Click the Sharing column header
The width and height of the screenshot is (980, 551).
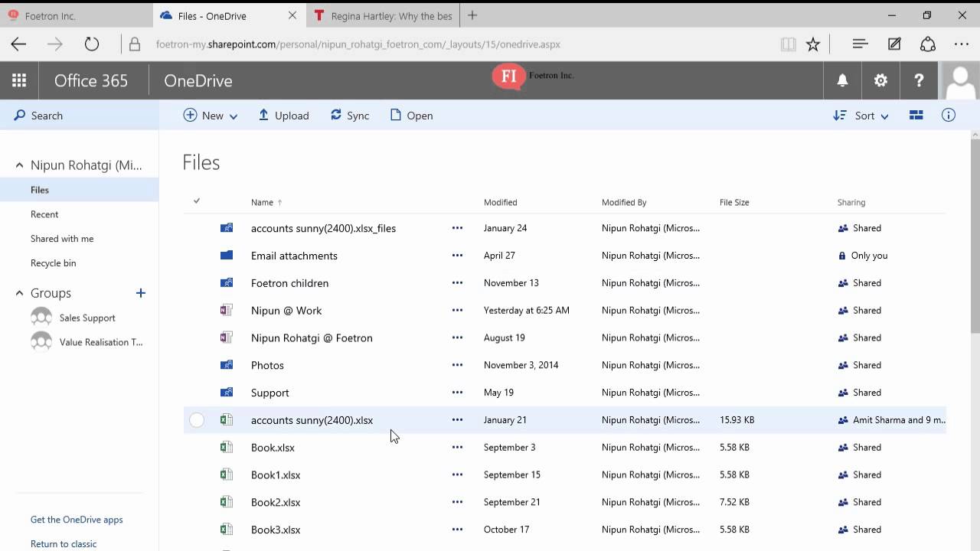click(x=851, y=202)
